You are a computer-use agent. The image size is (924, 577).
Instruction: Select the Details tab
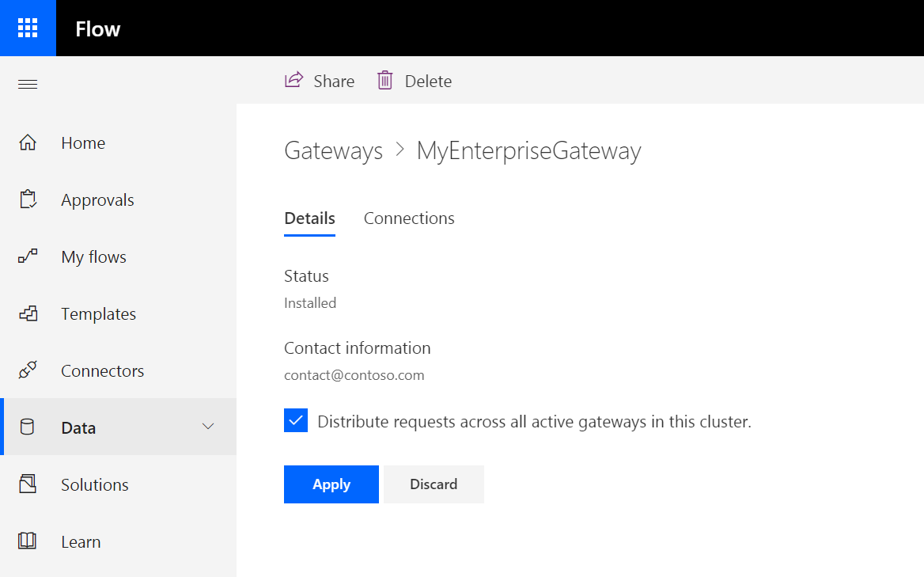point(309,218)
